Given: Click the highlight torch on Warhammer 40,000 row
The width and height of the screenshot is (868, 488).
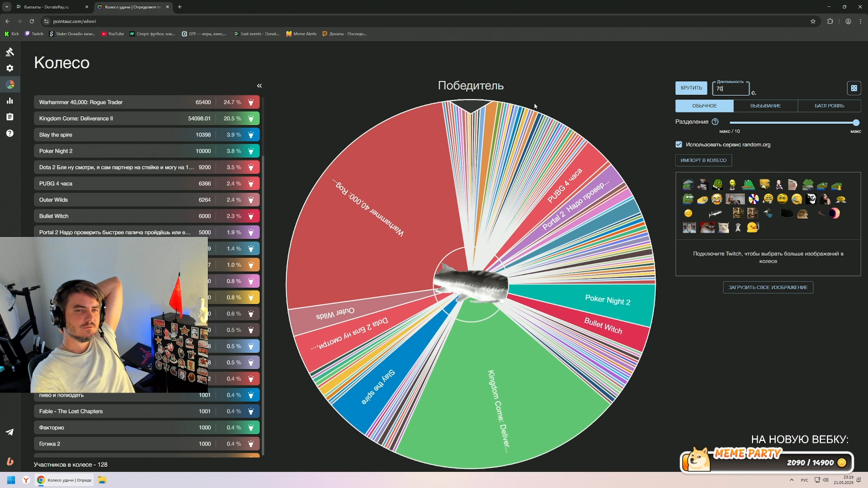Looking at the screenshot, I should click(x=251, y=102).
